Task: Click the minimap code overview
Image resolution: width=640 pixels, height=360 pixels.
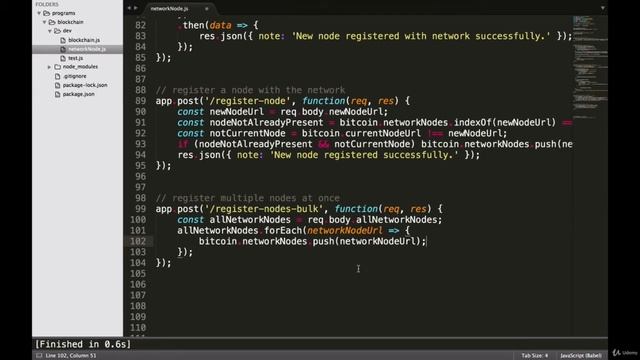Action: click(589, 67)
